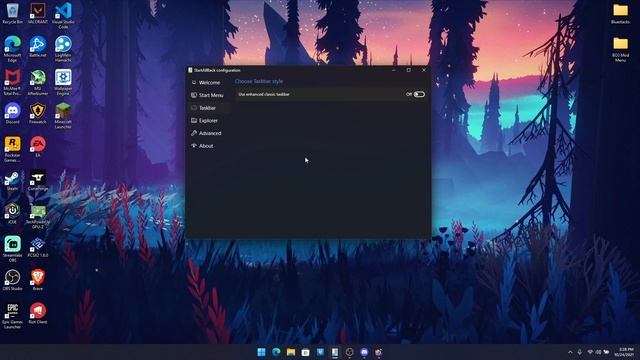
Task: Select the TechPowerUp GPU-Z desktop shortcut
Action: click(38, 216)
